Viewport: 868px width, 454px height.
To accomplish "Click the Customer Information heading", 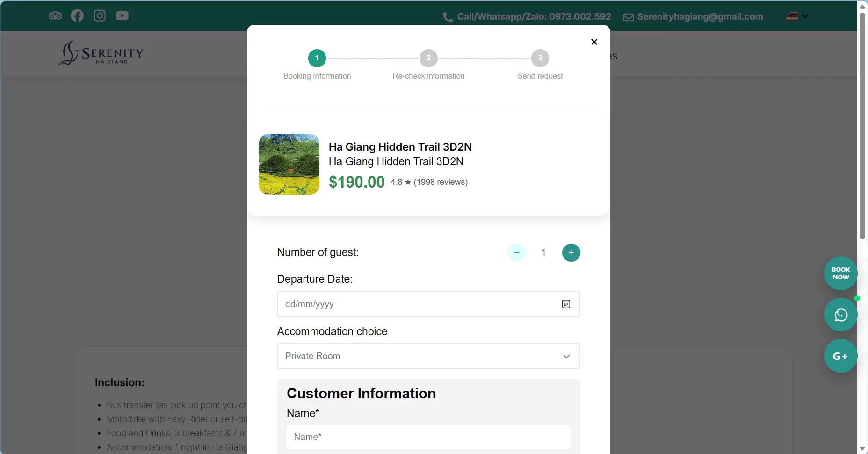I will point(361,394).
